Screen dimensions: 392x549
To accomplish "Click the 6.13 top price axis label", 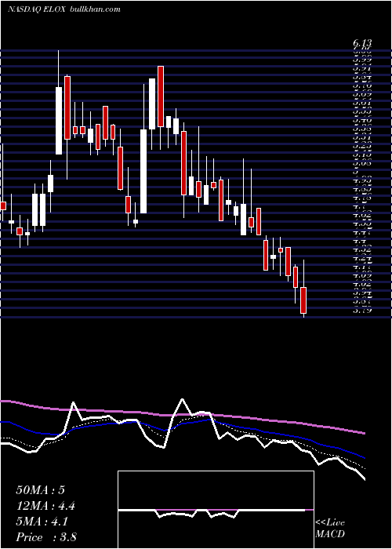I will point(362,43).
